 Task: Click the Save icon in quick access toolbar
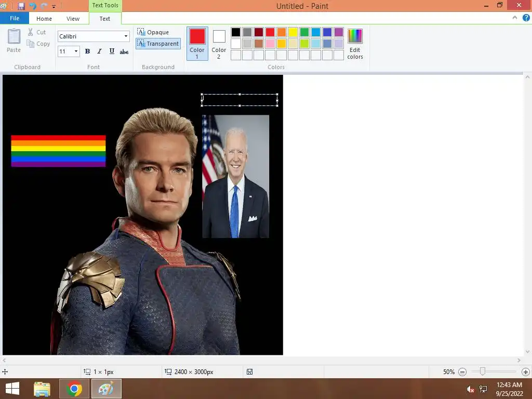21,6
